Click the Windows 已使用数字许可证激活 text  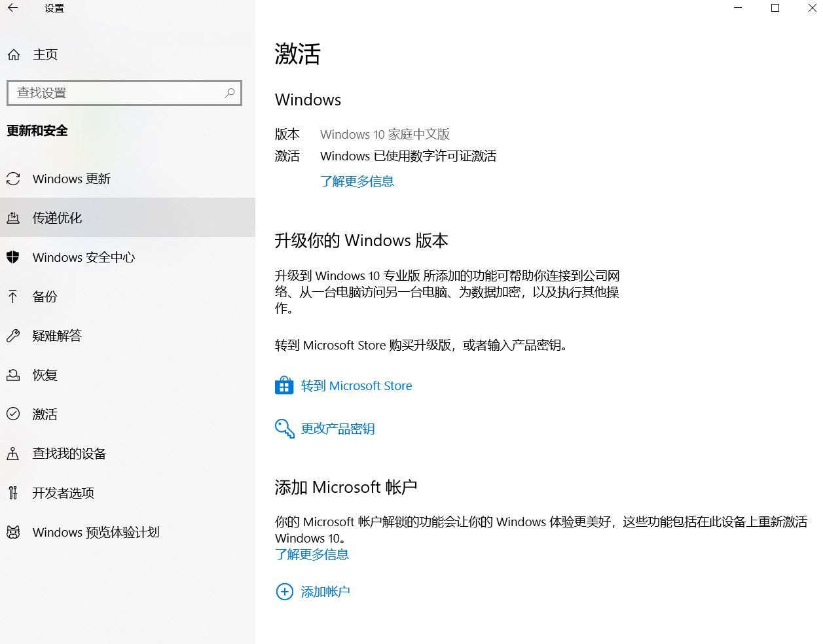point(408,156)
